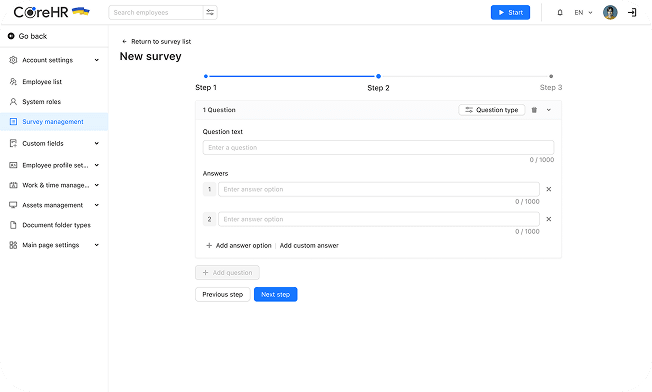Click Assets management monitor icon
Viewport: 652px width, 392px height.
point(13,205)
